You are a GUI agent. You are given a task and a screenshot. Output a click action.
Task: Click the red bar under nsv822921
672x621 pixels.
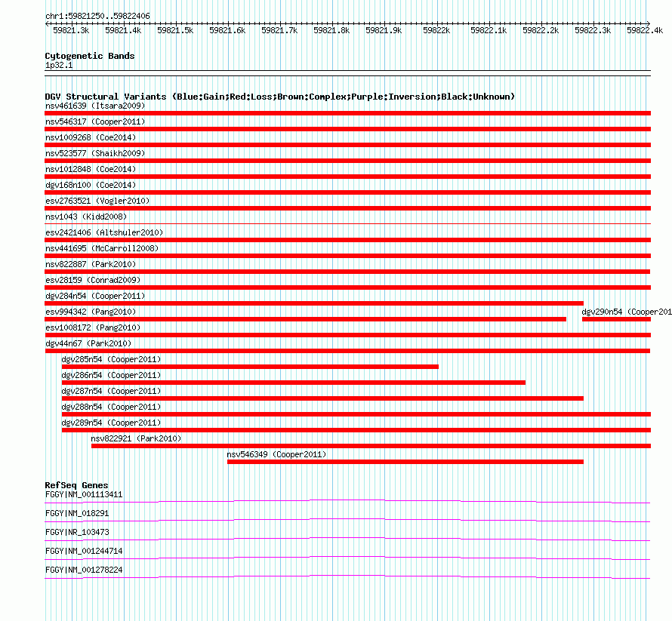(371, 446)
